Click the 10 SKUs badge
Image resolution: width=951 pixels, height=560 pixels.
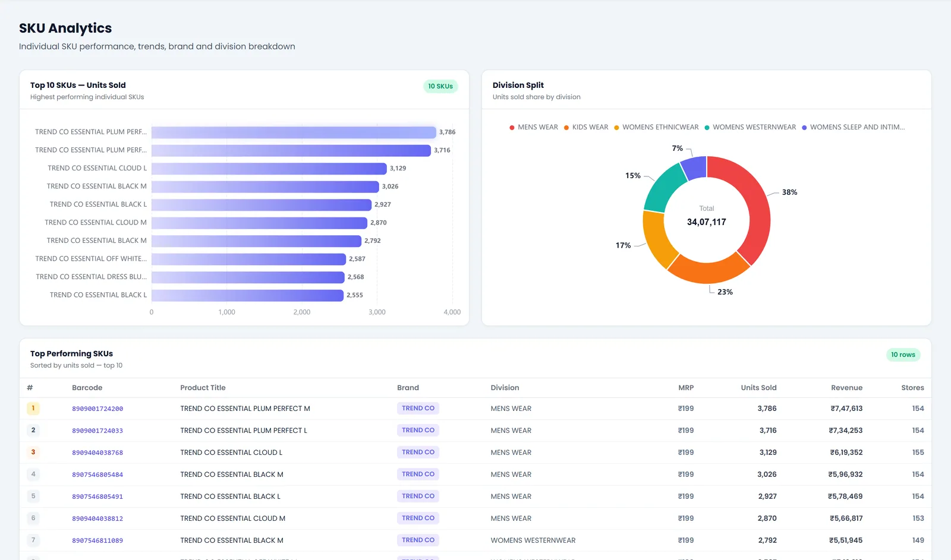(440, 86)
